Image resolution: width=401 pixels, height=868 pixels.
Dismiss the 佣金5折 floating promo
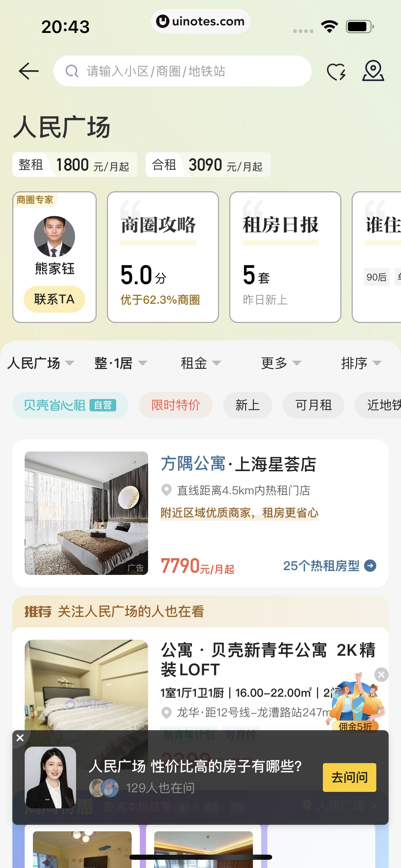click(381, 675)
